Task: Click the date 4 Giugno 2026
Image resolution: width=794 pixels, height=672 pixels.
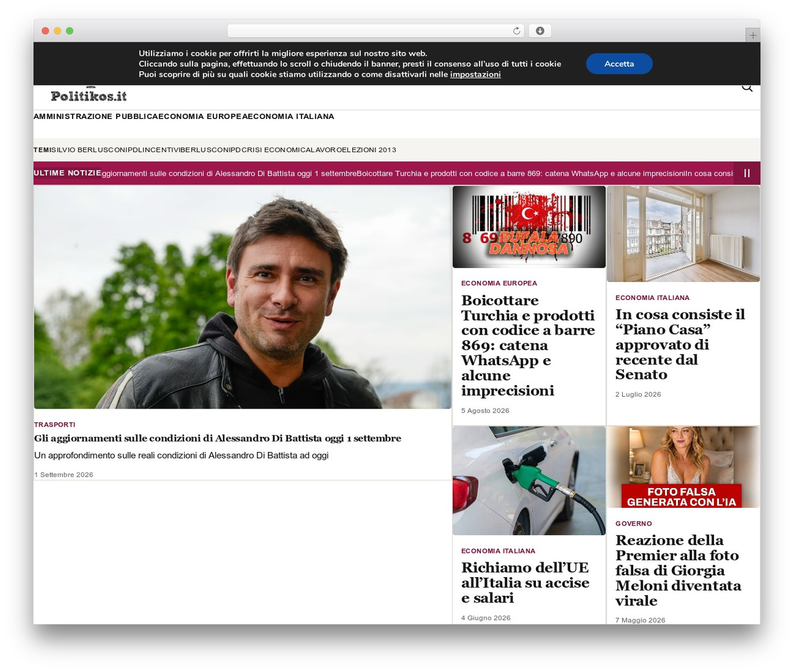Action: click(x=486, y=618)
